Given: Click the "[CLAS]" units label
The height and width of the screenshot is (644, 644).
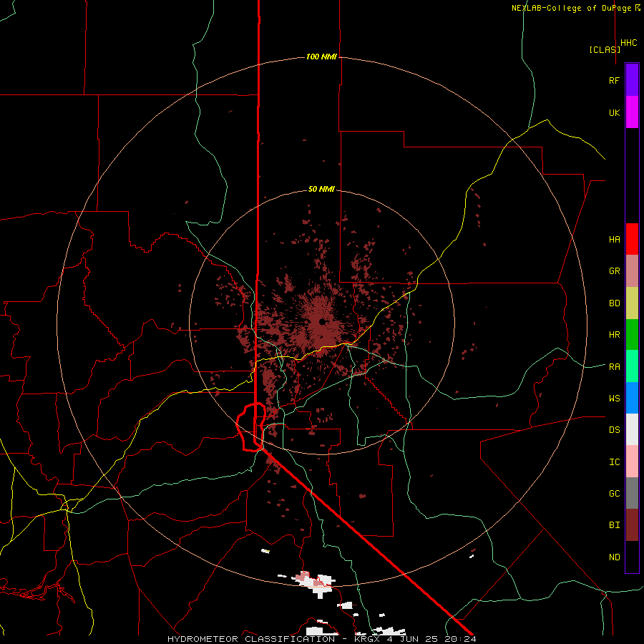Looking at the screenshot, I should click(605, 49).
